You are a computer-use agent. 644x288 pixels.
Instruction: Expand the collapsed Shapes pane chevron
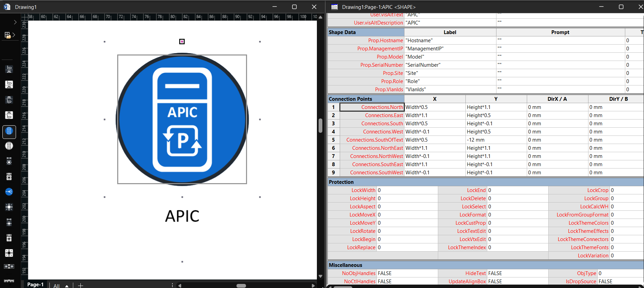click(x=15, y=22)
